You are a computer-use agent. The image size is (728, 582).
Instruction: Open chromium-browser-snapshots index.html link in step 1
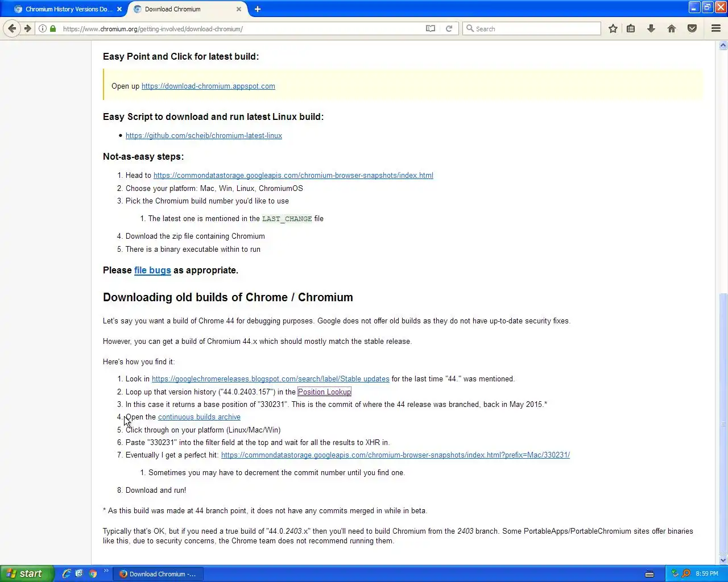click(x=293, y=176)
